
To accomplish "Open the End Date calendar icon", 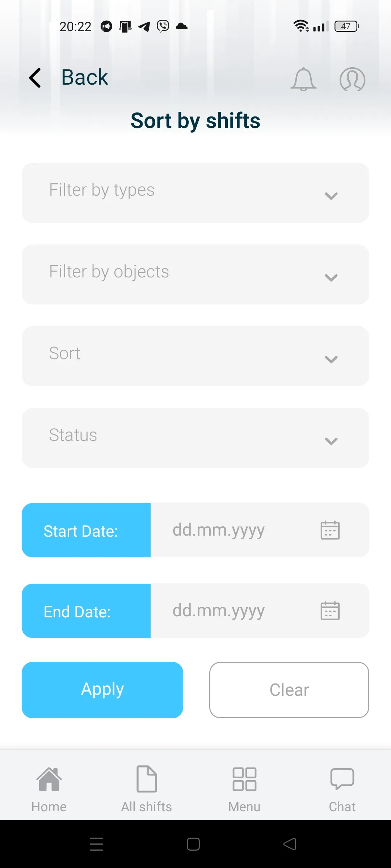I will tap(330, 611).
